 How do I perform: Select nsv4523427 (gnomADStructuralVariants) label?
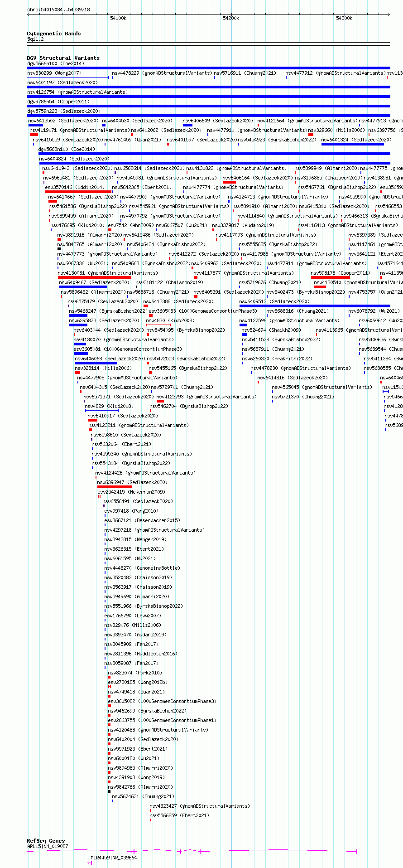click(x=200, y=806)
